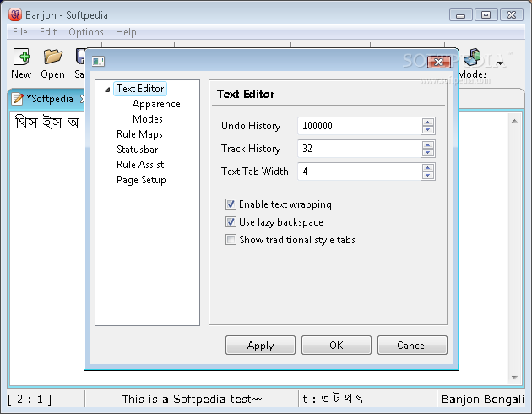Click the New document toolbar icon
532x414 pixels.
[x=21, y=57]
